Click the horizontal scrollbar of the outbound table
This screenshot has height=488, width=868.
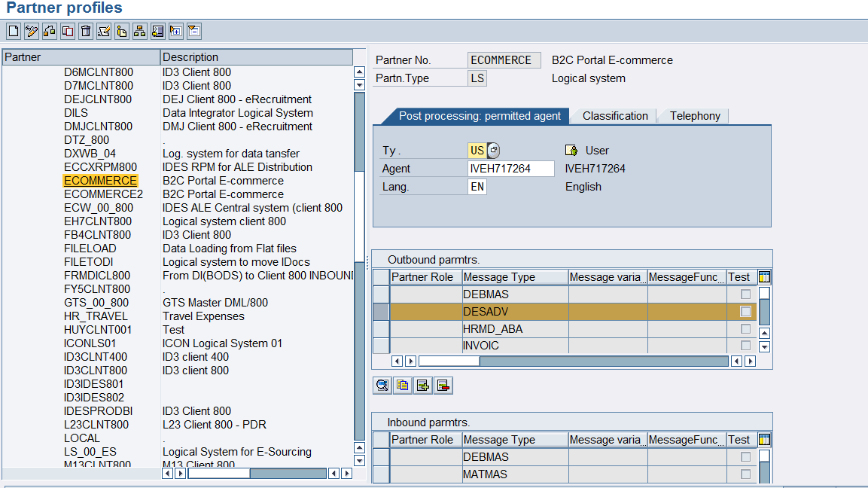tap(602, 361)
